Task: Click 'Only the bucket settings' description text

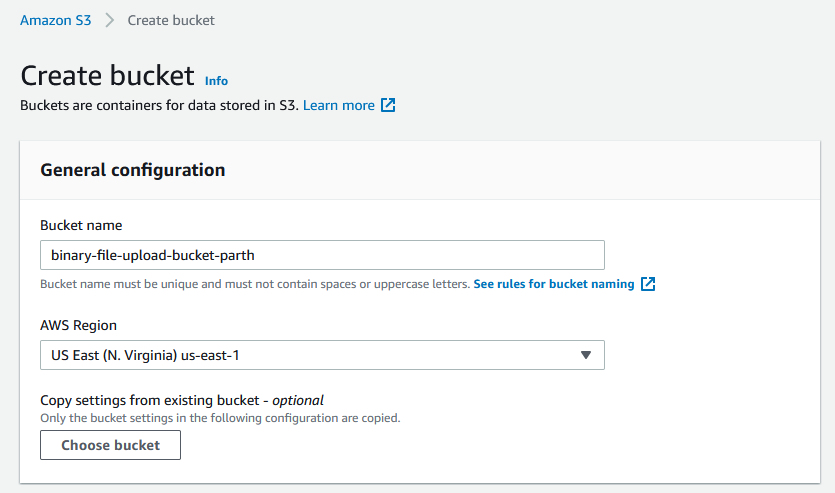Action: click(220, 418)
